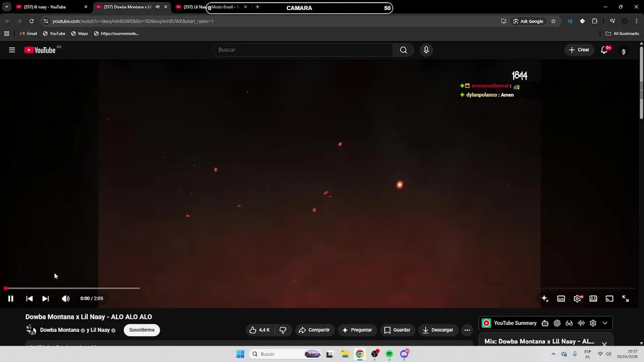
Task: Click the robot icon in YouTube Summary bar
Action: (x=545, y=323)
